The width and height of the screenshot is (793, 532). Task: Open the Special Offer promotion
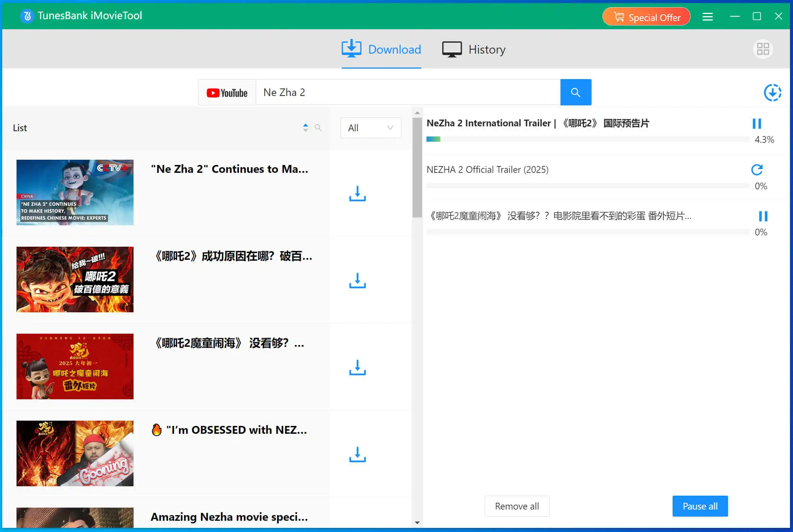coord(646,17)
